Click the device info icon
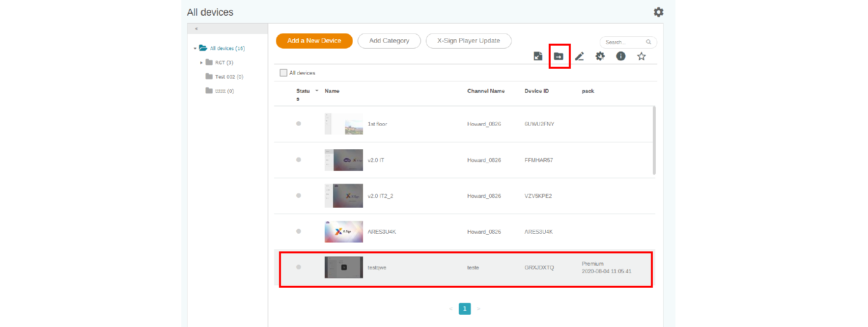Image resolution: width=868 pixels, height=327 pixels. tap(621, 56)
